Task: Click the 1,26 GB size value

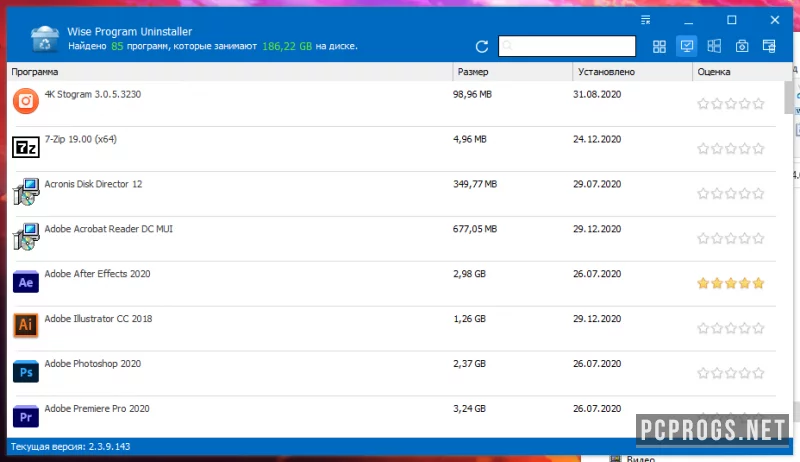Action: tap(469, 319)
